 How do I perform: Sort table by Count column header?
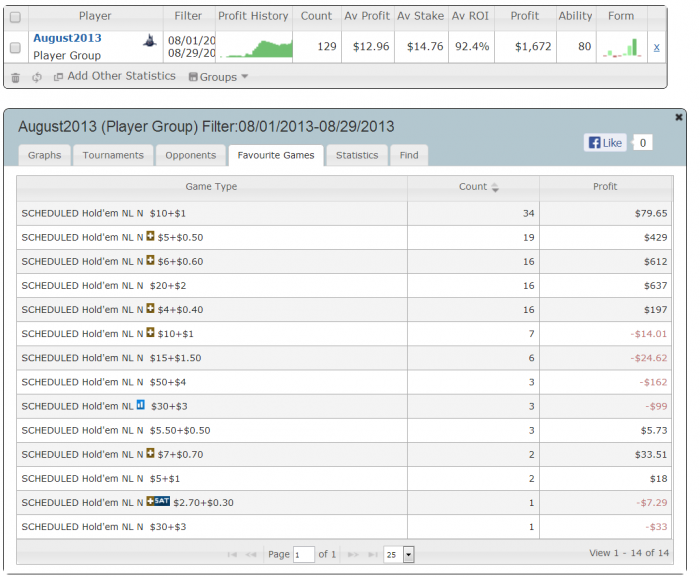tap(473, 187)
